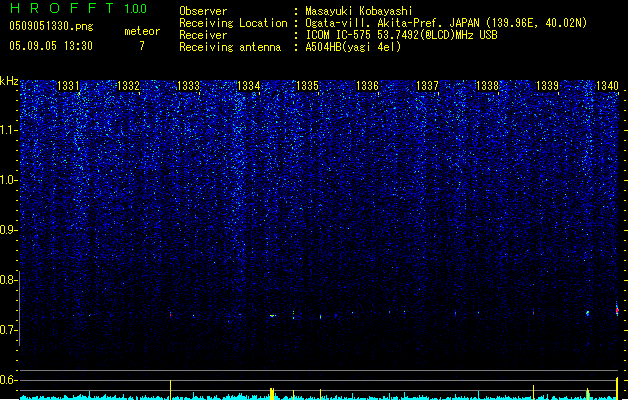Click receiver text ICOM IC-575 53.7492 MHz USB
This screenshot has height=400, width=629.
pyautogui.click(x=402, y=35)
